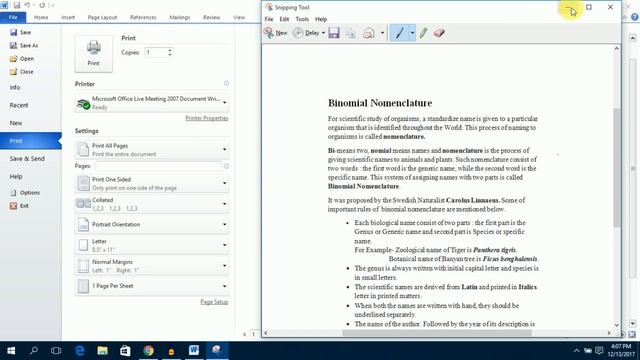Open the Printer Properties link
This screenshot has width=640, height=360.
207,118
